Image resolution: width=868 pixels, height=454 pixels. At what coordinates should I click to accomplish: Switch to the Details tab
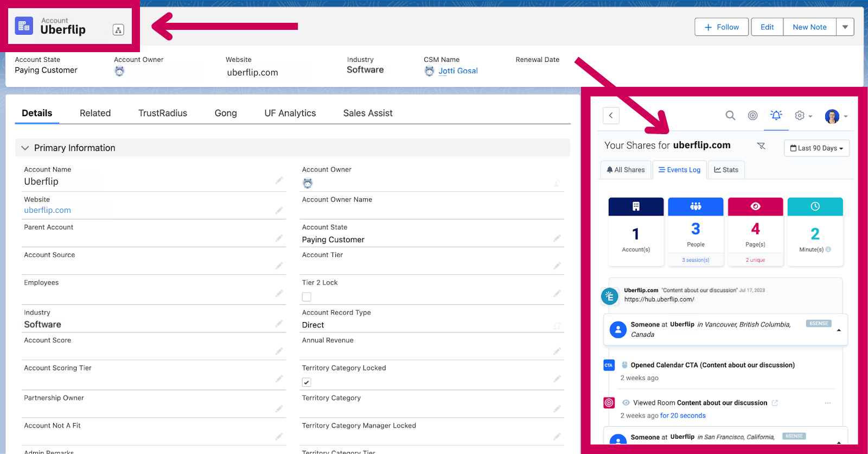(37, 113)
